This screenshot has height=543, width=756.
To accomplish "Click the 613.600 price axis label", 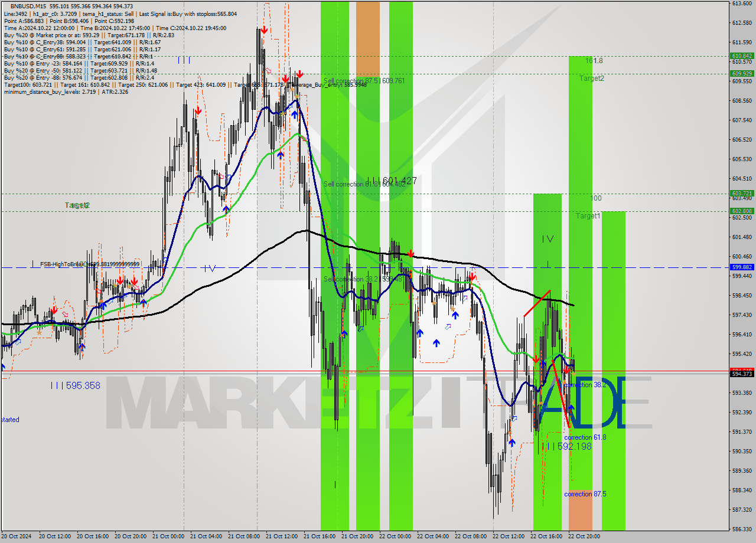I will point(741,4).
